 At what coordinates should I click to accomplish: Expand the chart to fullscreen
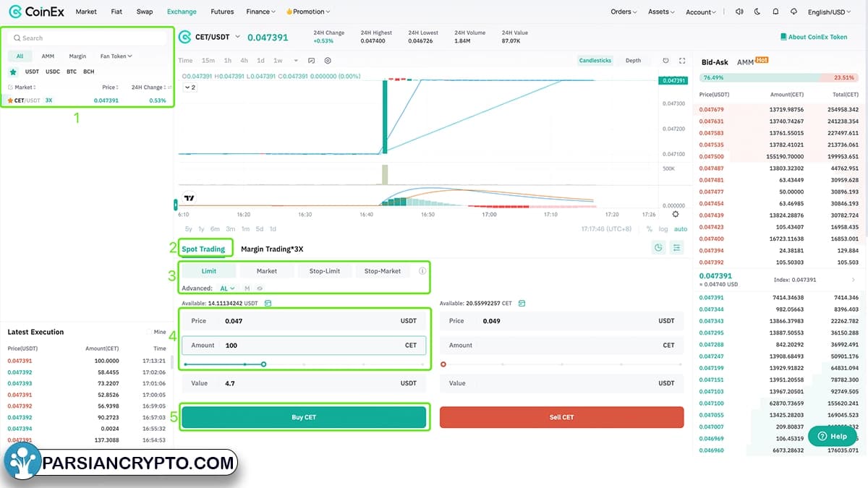[x=683, y=61]
